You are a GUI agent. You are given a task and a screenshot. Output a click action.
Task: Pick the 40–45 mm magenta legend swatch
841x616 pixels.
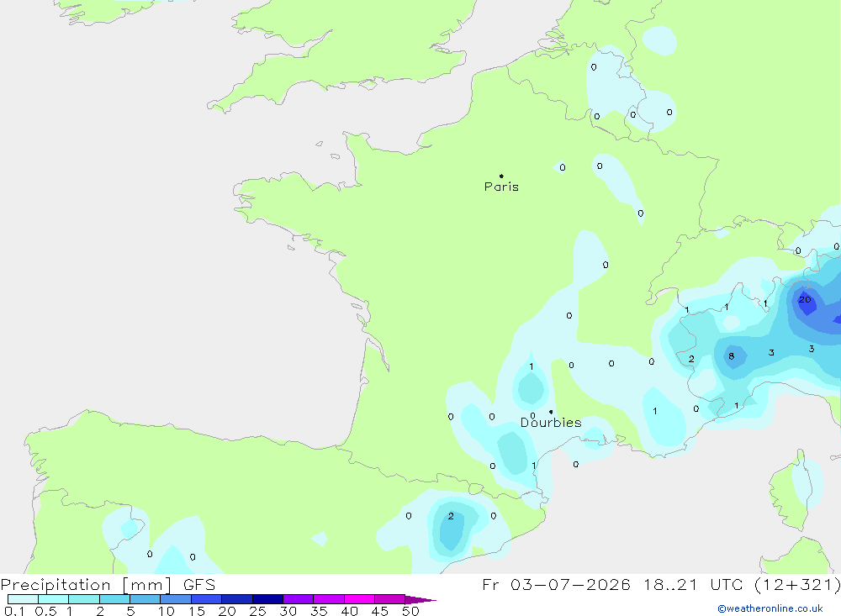point(359,599)
